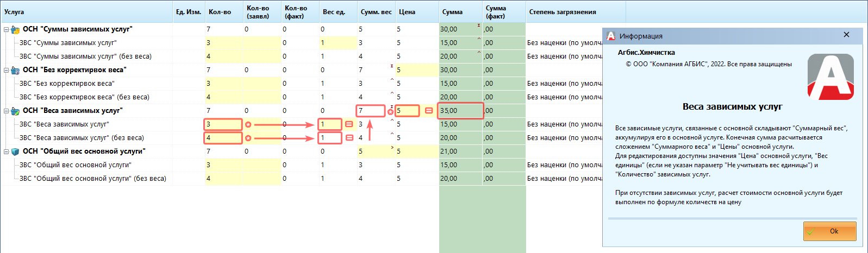Viewport: 868px width, 253px height.
Task: Collapse the ОСН "Суммы зависимых услуг" tree node
Action: 6,29
